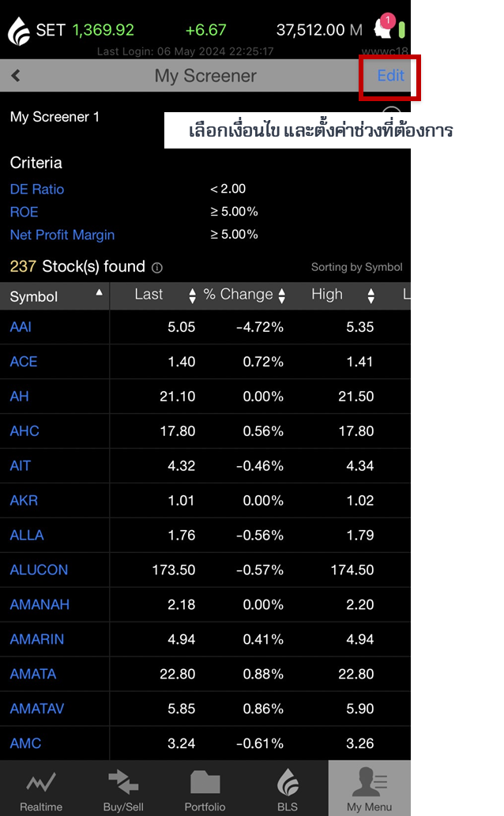Switch to My Menu tab
Image resolution: width=504 pixels, height=816 pixels.
(370, 788)
